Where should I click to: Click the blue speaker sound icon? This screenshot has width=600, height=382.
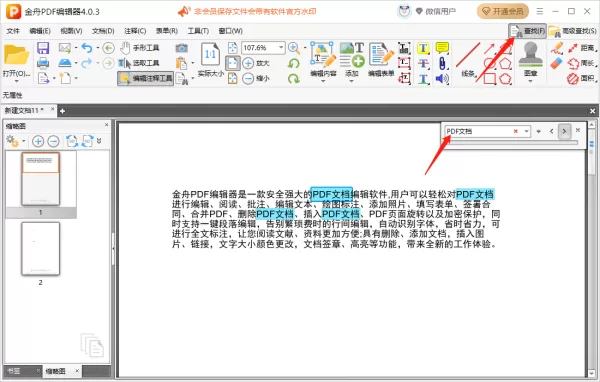442,79
